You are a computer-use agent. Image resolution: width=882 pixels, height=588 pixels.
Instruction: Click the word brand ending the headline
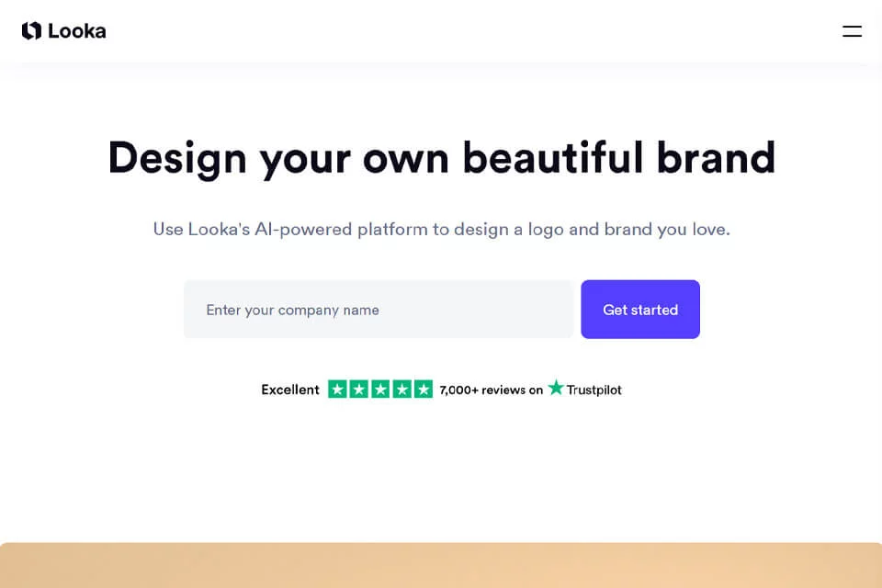tap(716, 157)
